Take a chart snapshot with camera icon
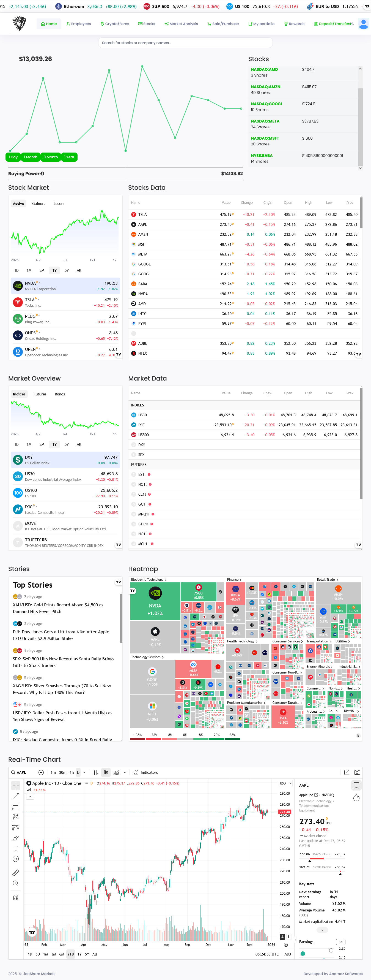 coord(357,772)
